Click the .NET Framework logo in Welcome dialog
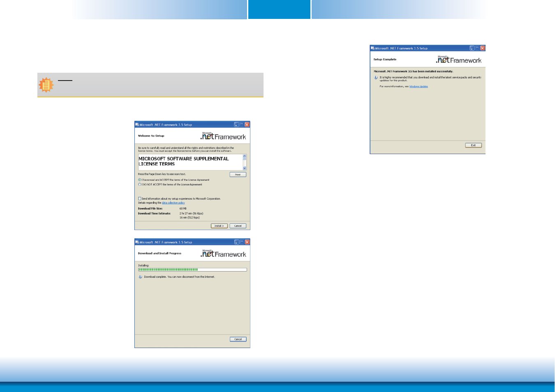 tap(223, 136)
